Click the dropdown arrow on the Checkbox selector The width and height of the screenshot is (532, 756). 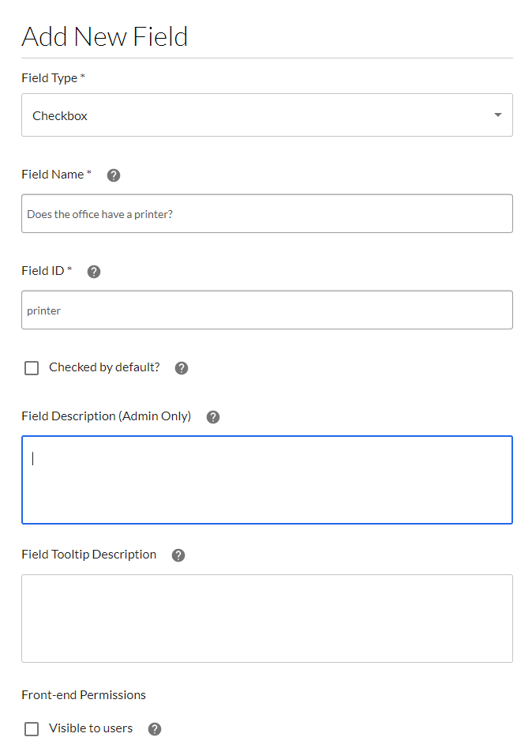coord(497,115)
